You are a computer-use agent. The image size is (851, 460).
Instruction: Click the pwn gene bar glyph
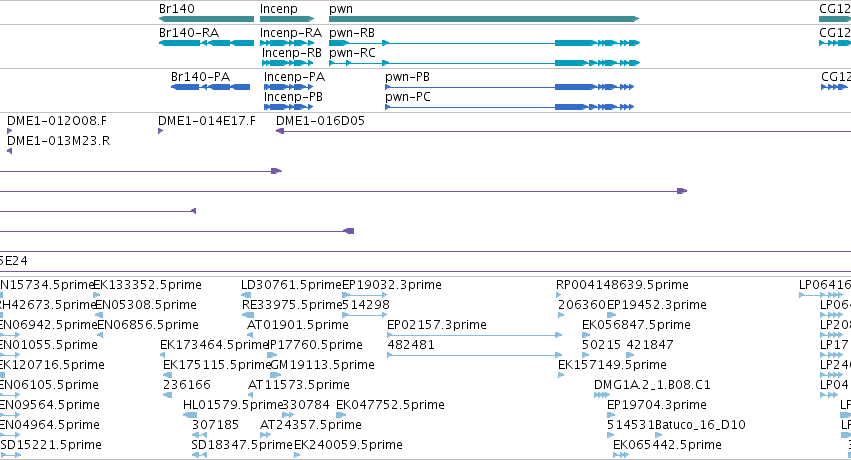click(x=484, y=19)
